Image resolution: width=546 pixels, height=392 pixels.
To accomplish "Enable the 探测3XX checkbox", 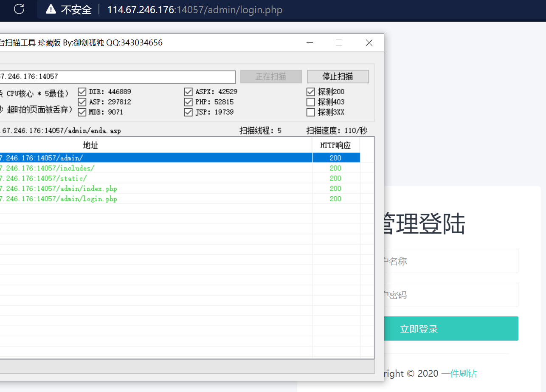I will tap(311, 112).
